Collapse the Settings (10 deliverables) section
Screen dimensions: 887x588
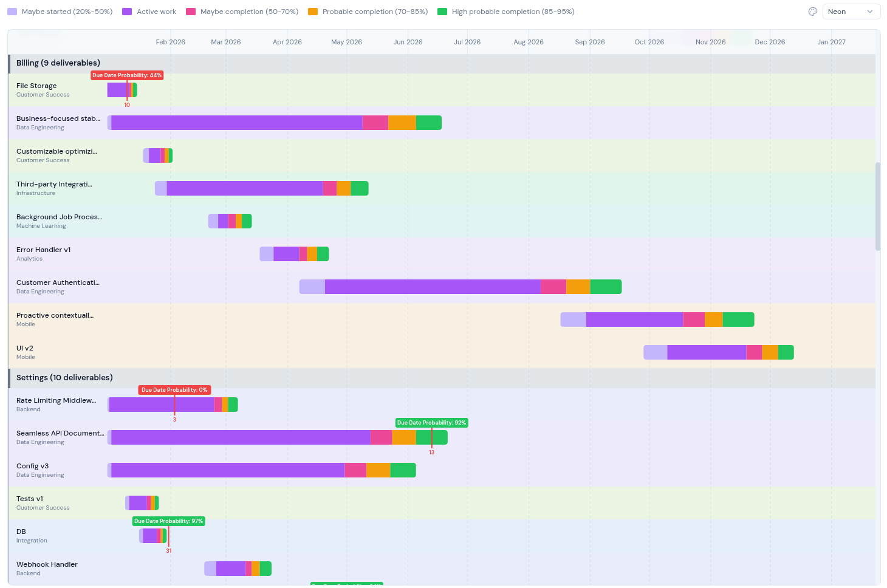click(x=64, y=377)
